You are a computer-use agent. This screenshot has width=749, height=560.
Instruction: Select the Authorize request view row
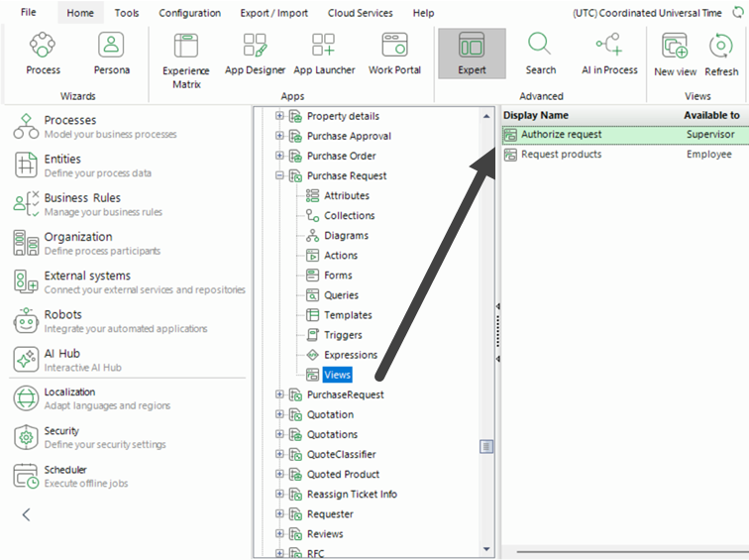[625, 135]
